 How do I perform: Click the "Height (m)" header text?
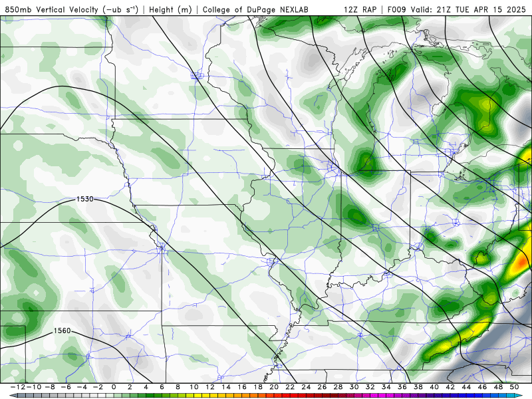[x=170, y=9]
